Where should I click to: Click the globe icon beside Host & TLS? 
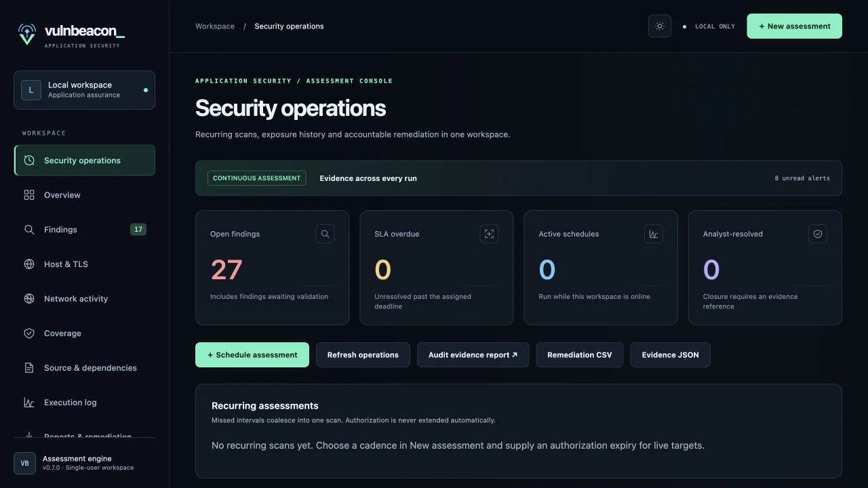(x=29, y=264)
